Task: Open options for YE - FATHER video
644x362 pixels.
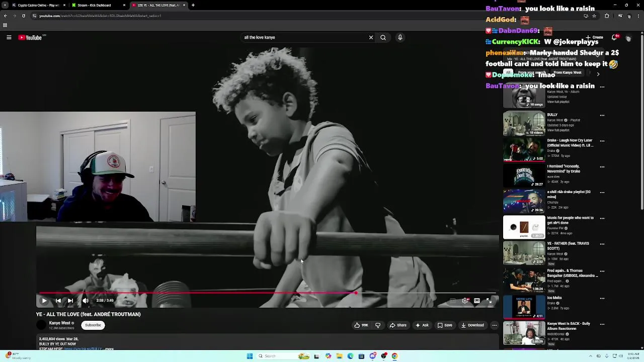Action: [602, 244]
